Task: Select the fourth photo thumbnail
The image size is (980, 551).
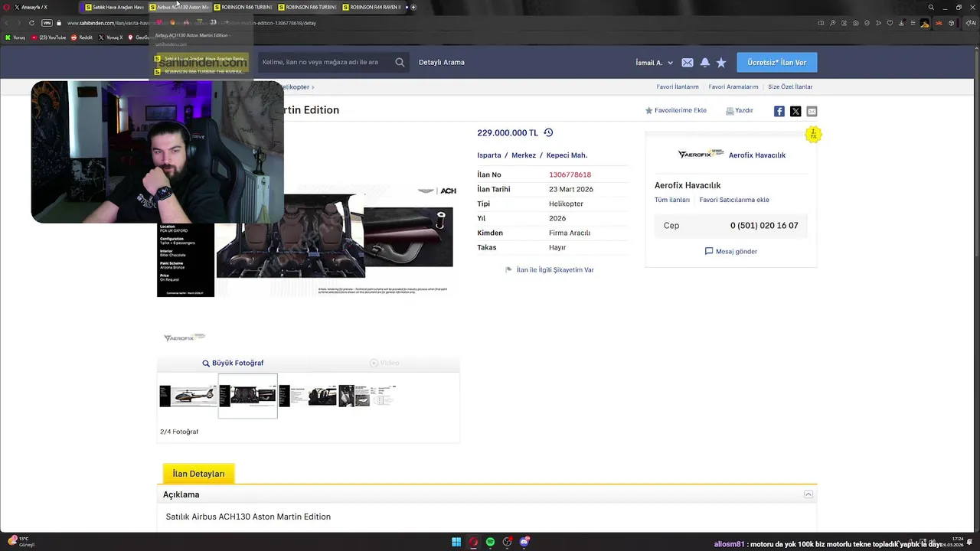Action: pos(367,396)
